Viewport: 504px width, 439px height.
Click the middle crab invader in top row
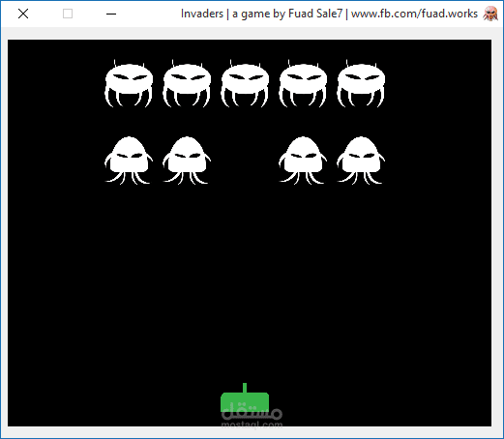pyautogui.click(x=245, y=83)
